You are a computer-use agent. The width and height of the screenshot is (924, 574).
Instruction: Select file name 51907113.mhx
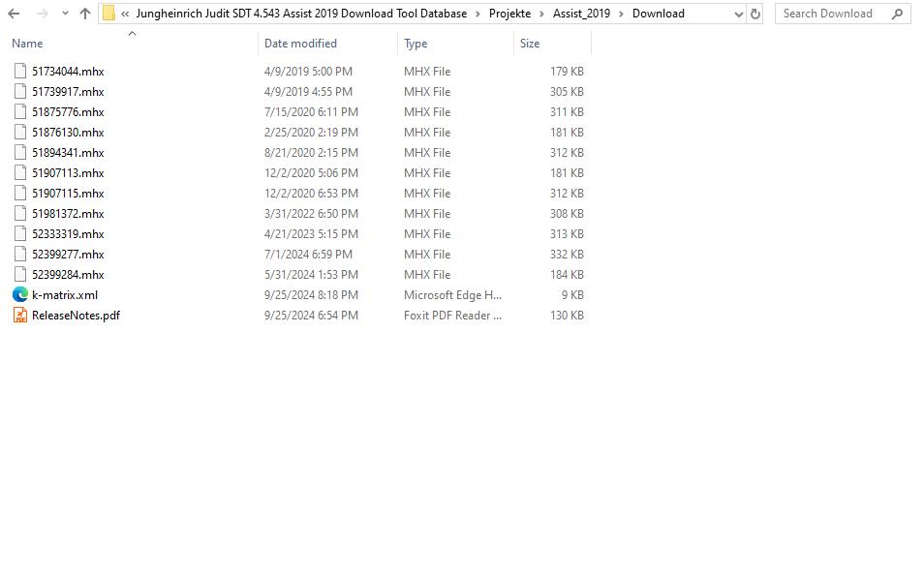[68, 173]
